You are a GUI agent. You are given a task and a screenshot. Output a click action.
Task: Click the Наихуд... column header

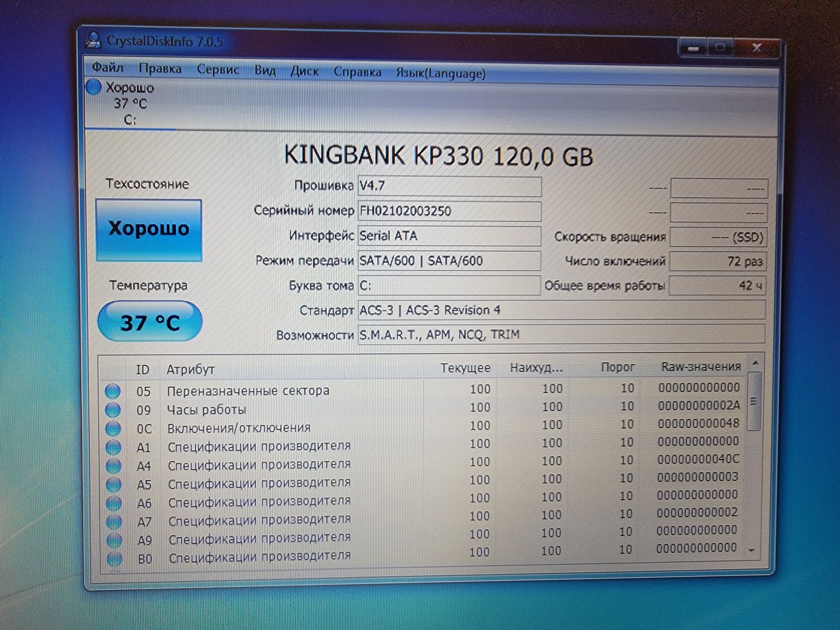click(x=536, y=368)
